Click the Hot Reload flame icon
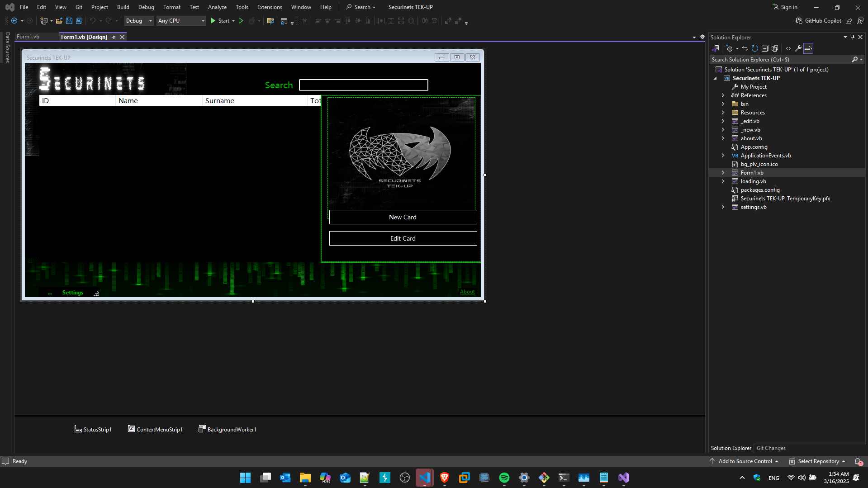The height and width of the screenshot is (488, 868). point(251,21)
